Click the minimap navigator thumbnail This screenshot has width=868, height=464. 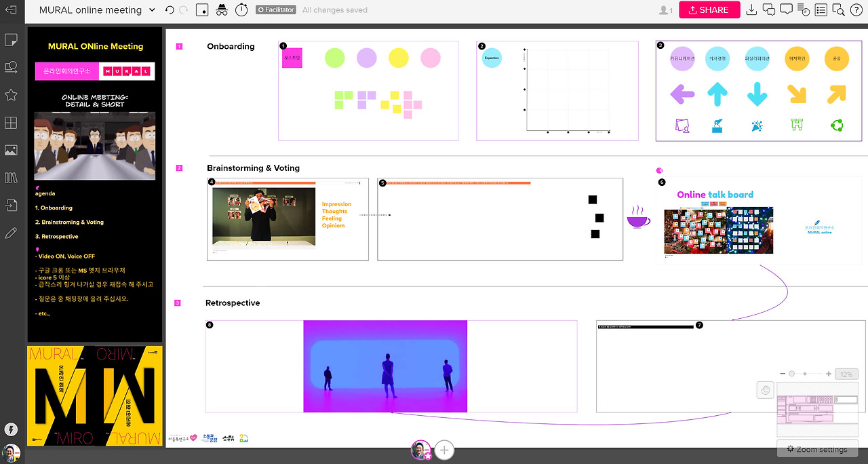coord(816,410)
